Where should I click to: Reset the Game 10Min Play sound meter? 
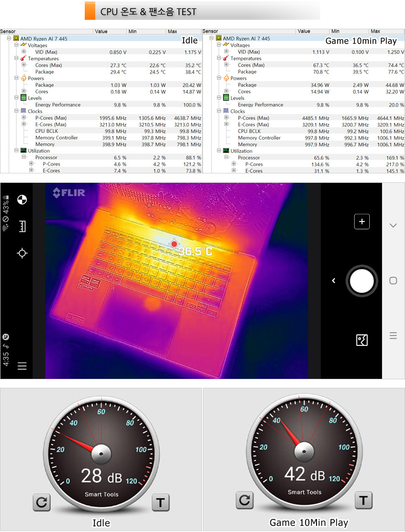point(244,500)
